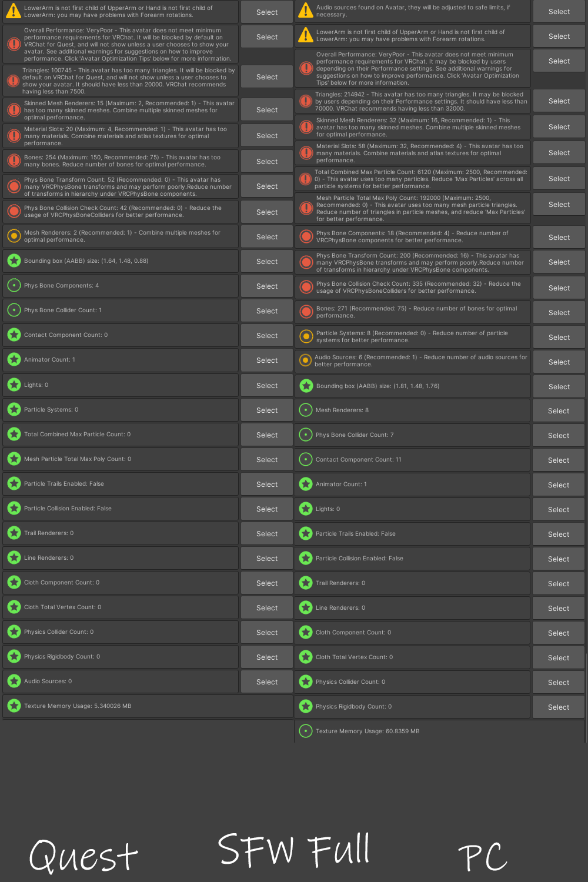Click the yellow warning icon for Audio sources found
This screenshot has width=588, height=882.
coord(306,10)
